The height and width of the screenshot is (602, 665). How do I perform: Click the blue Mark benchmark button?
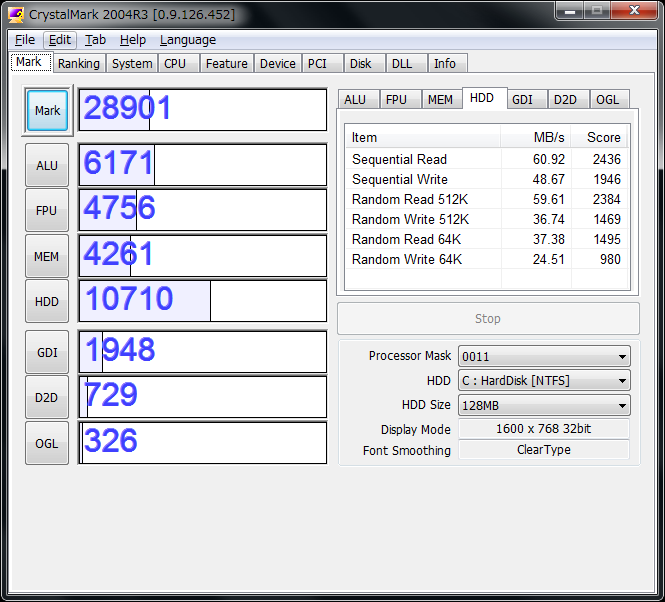click(x=48, y=110)
